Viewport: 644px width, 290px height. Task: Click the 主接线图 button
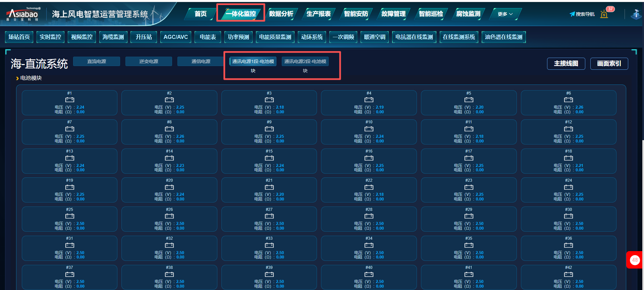click(x=566, y=64)
